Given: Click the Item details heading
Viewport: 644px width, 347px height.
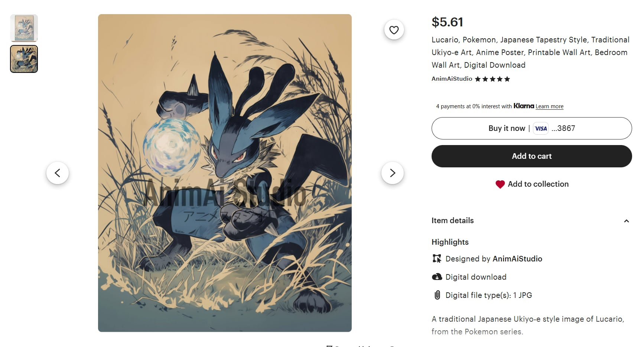Looking at the screenshot, I should 452,221.
